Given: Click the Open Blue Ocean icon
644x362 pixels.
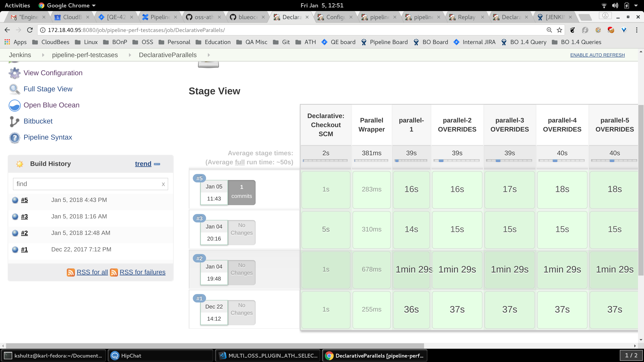Looking at the screenshot, I should [x=14, y=105].
